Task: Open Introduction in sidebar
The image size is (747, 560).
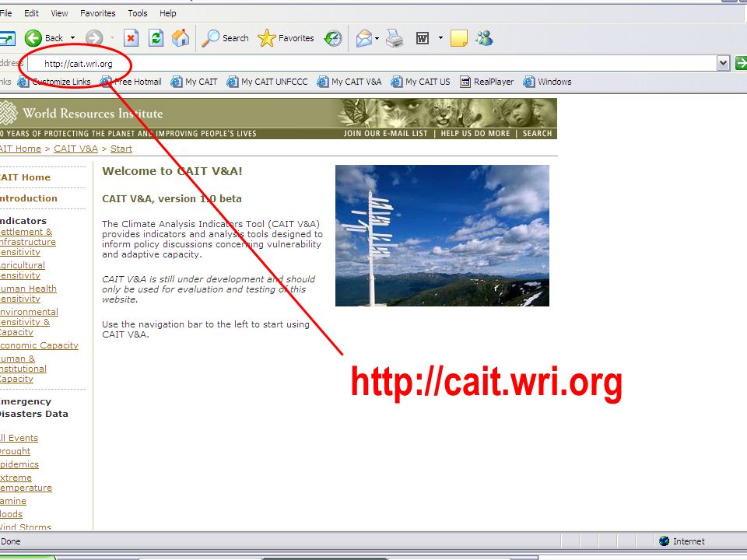Action: coord(29,198)
